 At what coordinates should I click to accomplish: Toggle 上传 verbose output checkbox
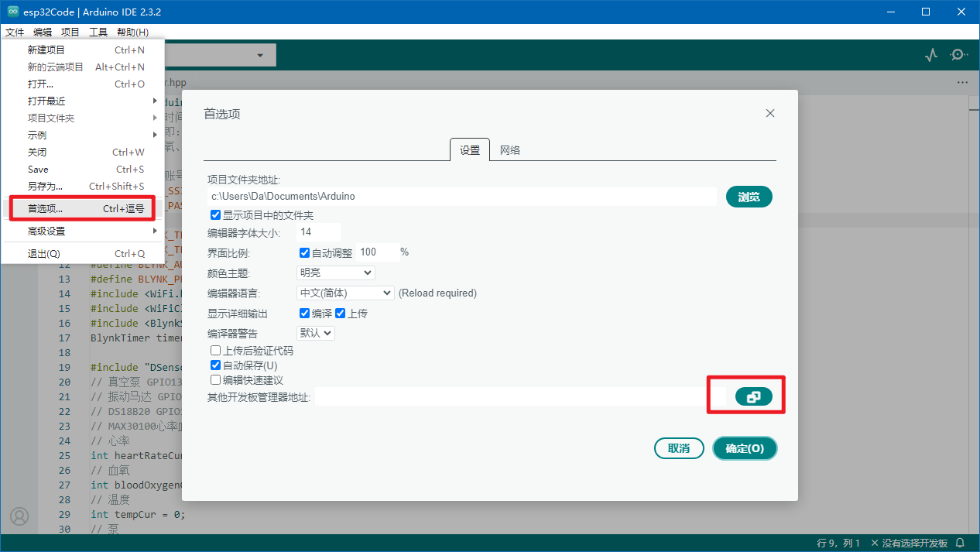coord(340,314)
